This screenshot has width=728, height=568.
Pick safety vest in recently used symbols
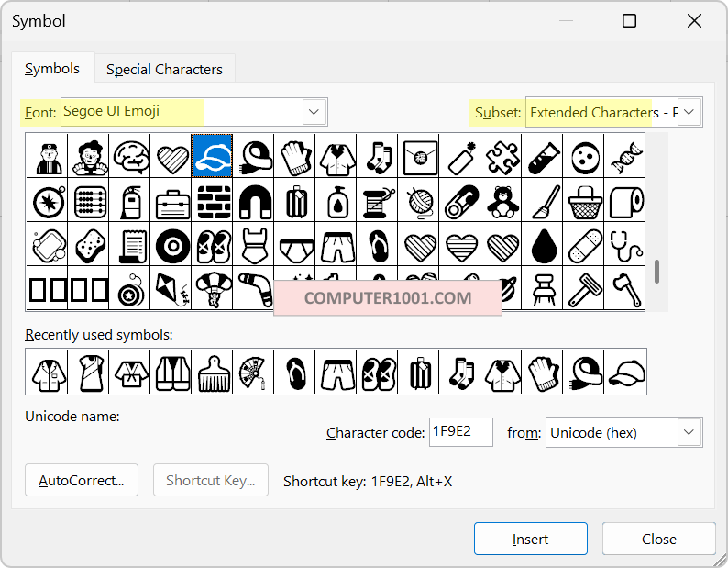coord(171,372)
